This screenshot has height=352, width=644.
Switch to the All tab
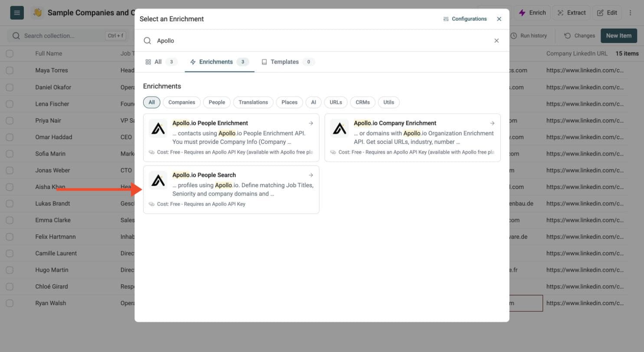point(161,62)
